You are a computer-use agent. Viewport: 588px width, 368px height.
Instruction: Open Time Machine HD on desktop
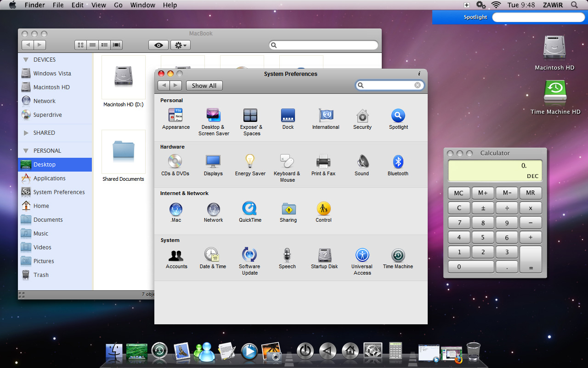[x=555, y=97]
